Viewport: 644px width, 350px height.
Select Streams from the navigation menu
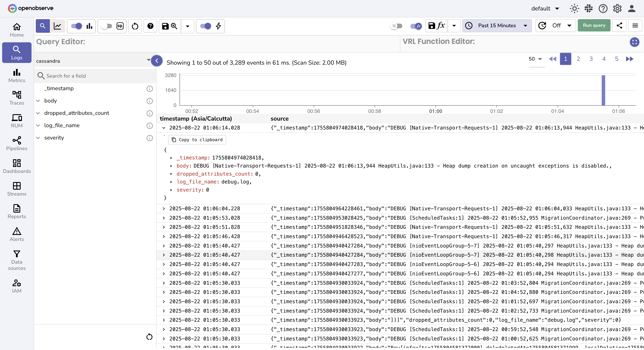(x=17, y=190)
